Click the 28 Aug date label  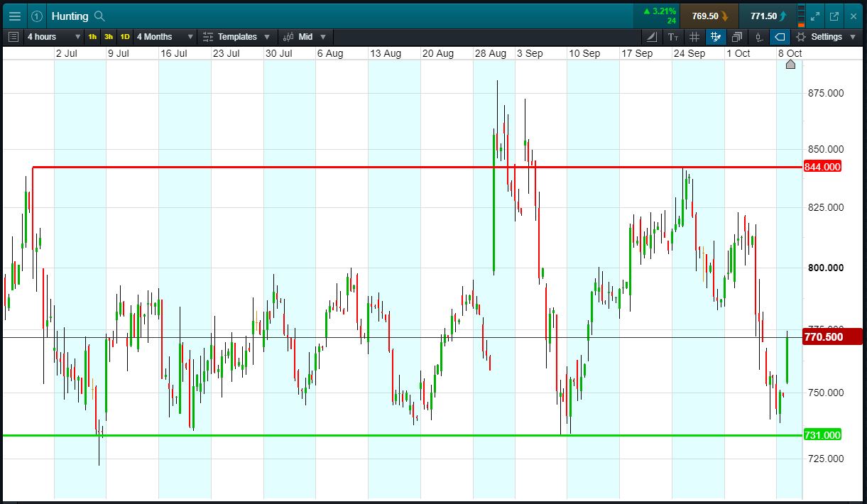(491, 53)
